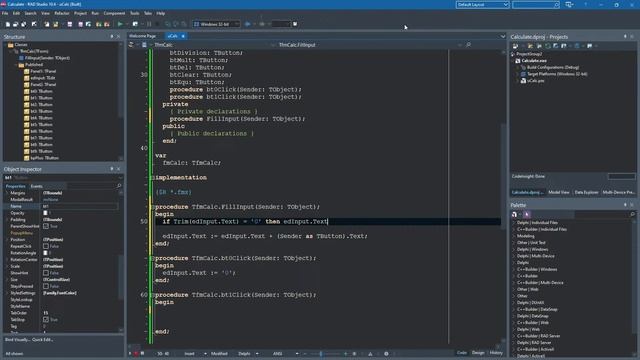The image size is (640, 360).
Task: Click the Bind Visually link
Action: (x=17, y=340)
